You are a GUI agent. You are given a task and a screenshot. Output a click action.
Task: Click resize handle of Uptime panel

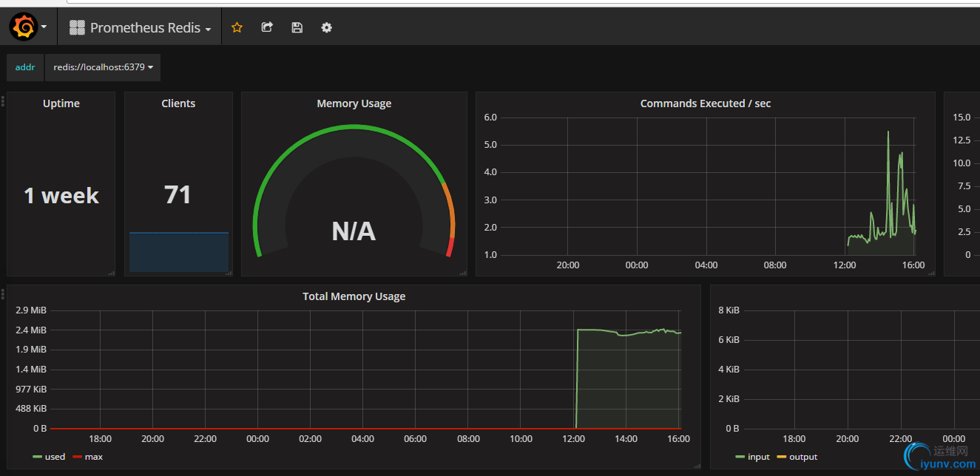coord(112,273)
